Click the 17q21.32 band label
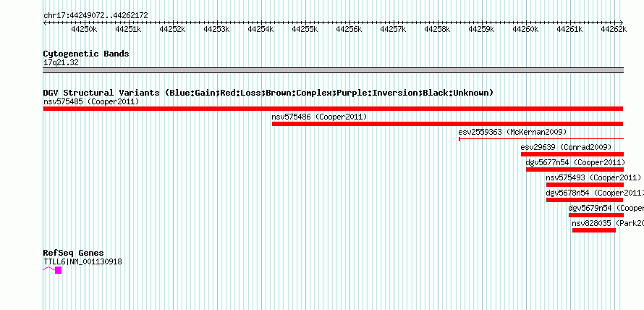This screenshot has width=644, height=310. 61,63
